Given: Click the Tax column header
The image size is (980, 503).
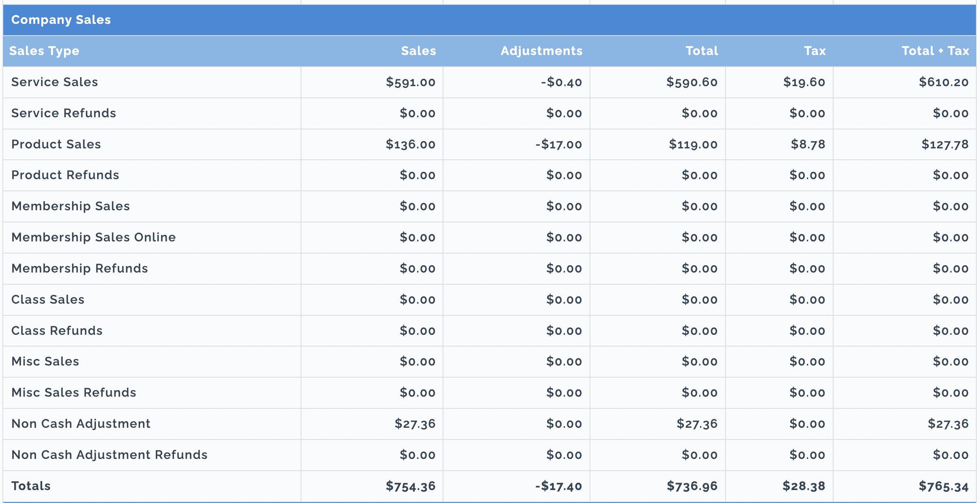Looking at the screenshot, I should [815, 51].
